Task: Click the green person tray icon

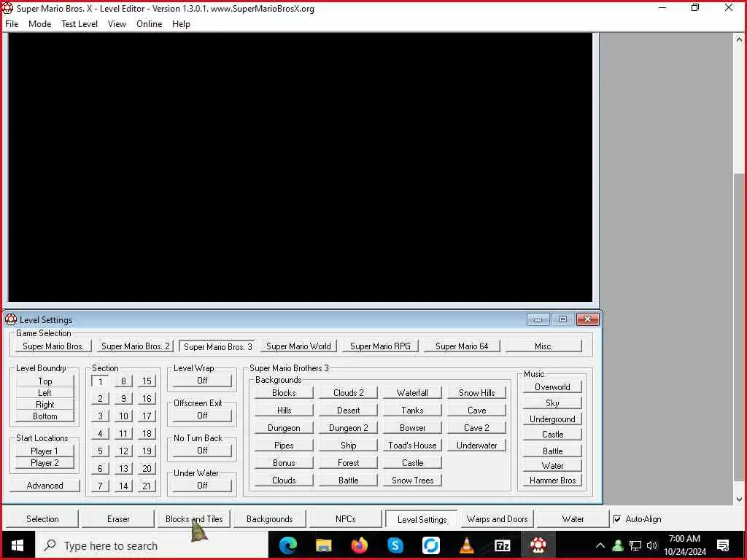Action: [618, 545]
